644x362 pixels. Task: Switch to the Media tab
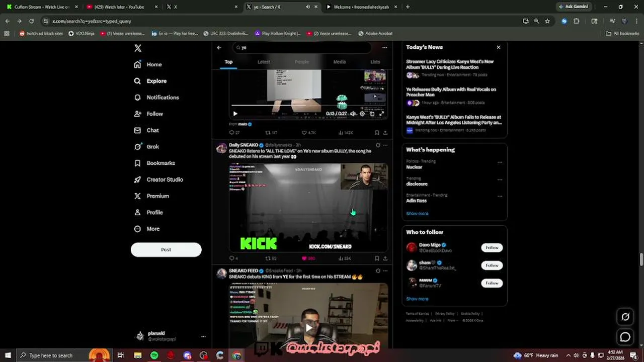point(340,62)
